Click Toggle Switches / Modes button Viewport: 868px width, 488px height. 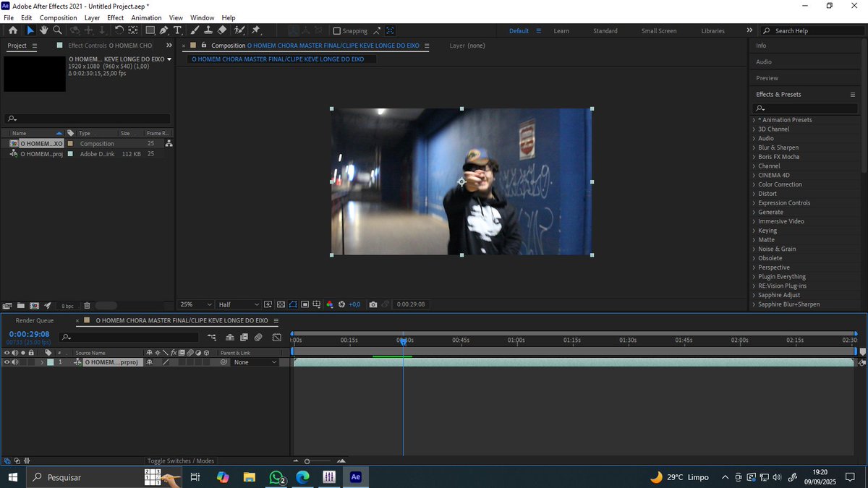[x=181, y=461]
